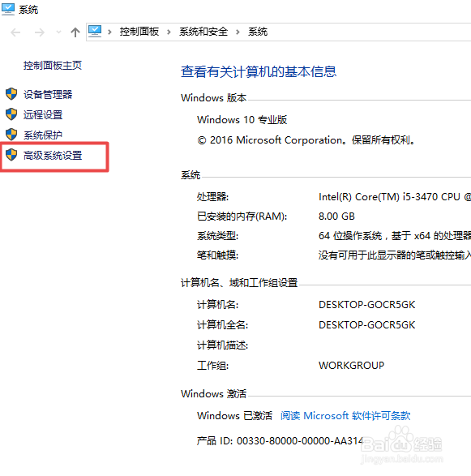
Task: Click the 工作组 label
Action: pos(212,366)
